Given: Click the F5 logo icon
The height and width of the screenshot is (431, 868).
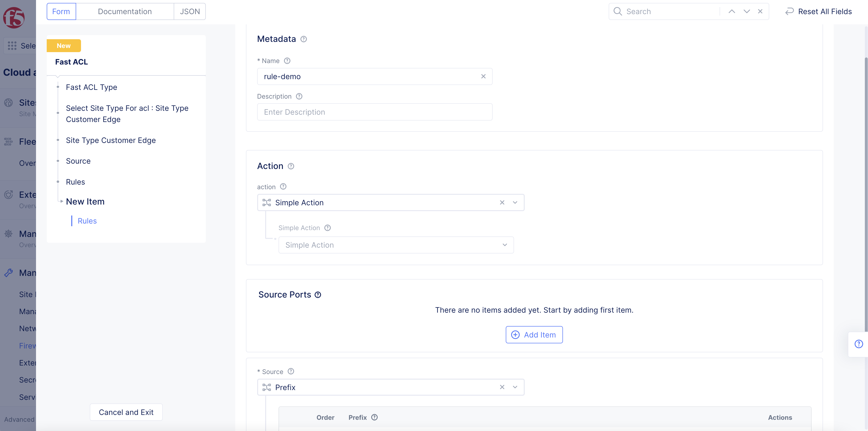Looking at the screenshot, I should [14, 18].
